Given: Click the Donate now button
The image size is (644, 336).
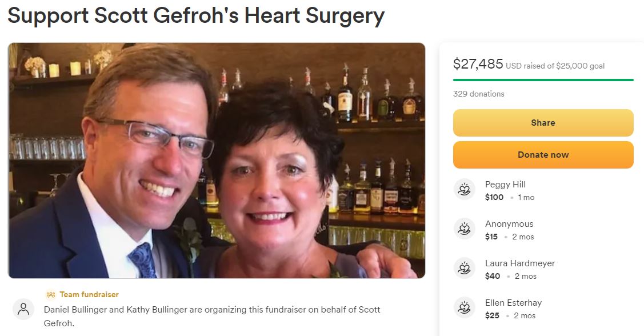Looking at the screenshot, I should (x=543, y=155).
